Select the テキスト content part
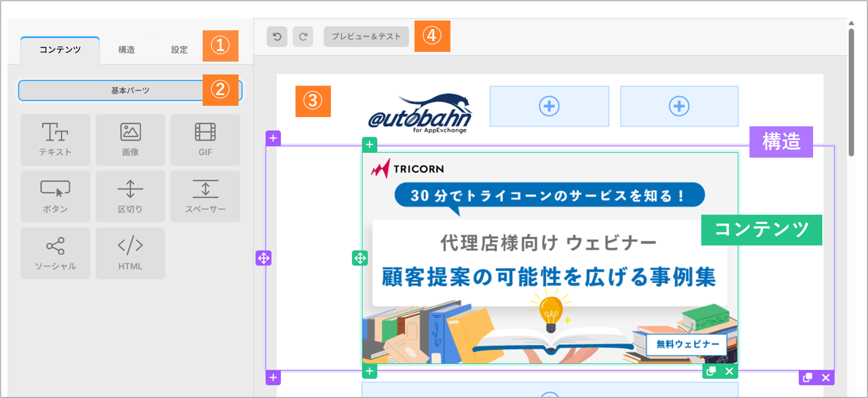The width and height of the screenshot is (868, 398). click(x=55, y=140)
